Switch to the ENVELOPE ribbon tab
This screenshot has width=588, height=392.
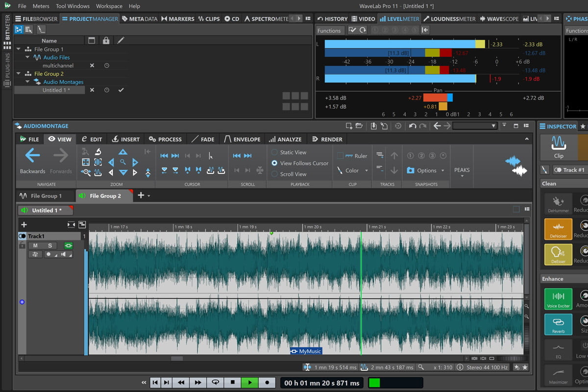tap(242, 139)
